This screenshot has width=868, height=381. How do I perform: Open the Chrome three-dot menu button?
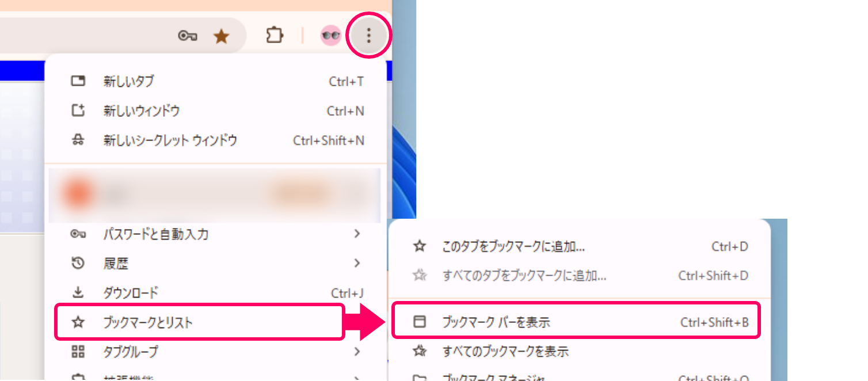tap(369, 36)
